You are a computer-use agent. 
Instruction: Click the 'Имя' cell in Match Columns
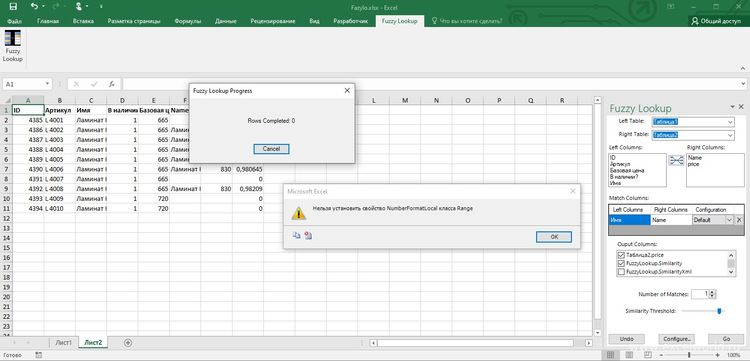pyautogui.click(x=629, y=220)
